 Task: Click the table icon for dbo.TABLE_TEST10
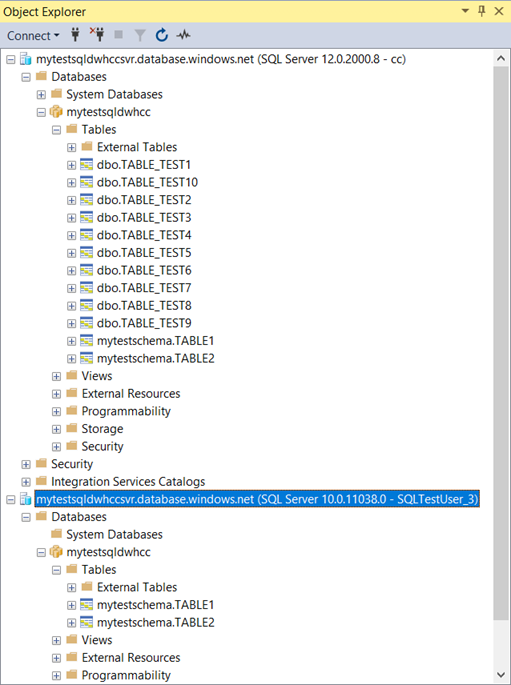86,182
